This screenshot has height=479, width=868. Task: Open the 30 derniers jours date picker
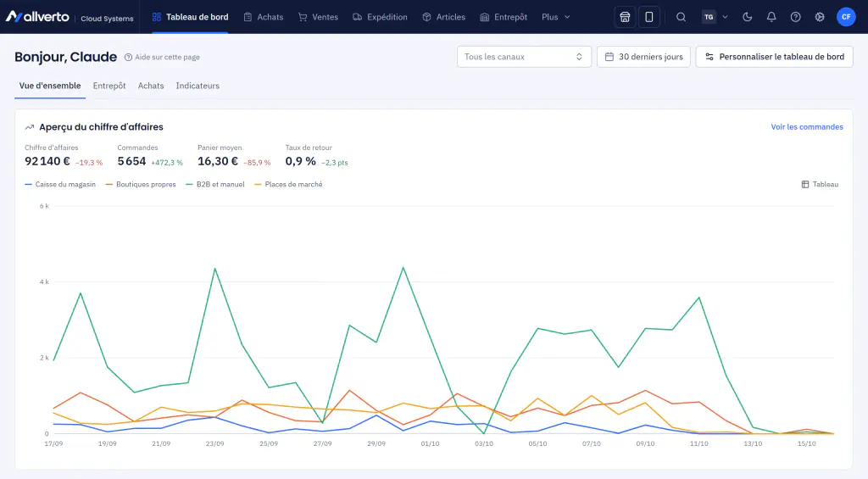tap(643, 57)
